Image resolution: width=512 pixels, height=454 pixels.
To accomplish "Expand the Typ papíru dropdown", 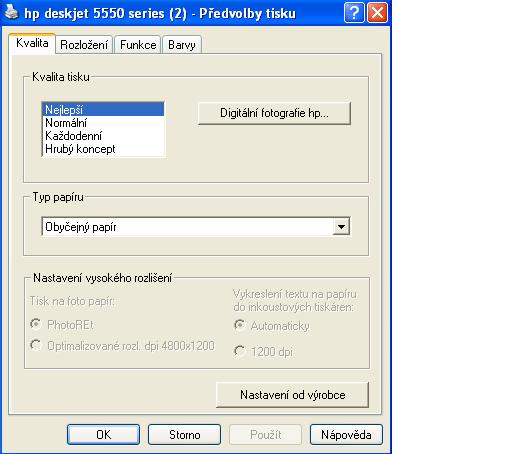I will point(341,227).
